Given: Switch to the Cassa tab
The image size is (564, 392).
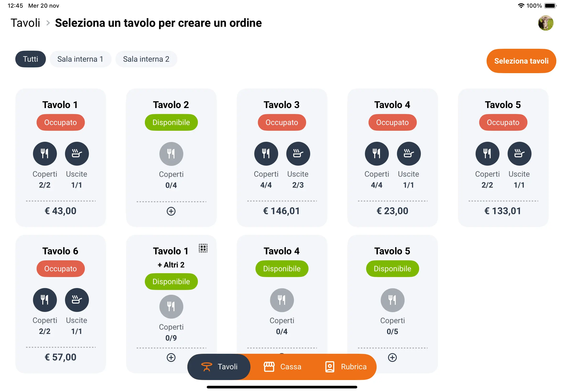Looking at the screenshot, I should point(282,367).
